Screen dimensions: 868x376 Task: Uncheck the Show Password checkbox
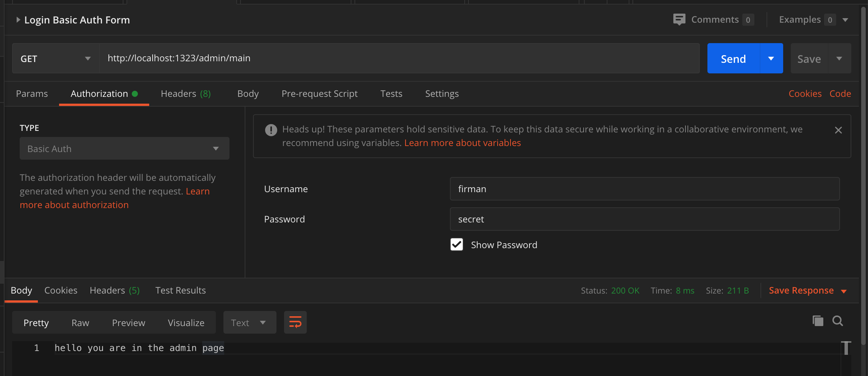point(456,244)
